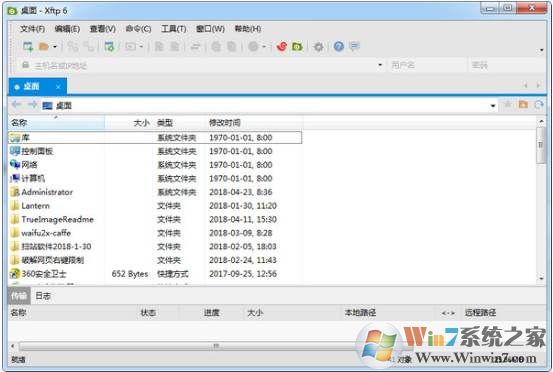Click the date 2018-04-23, 8:36

(241, 192)
